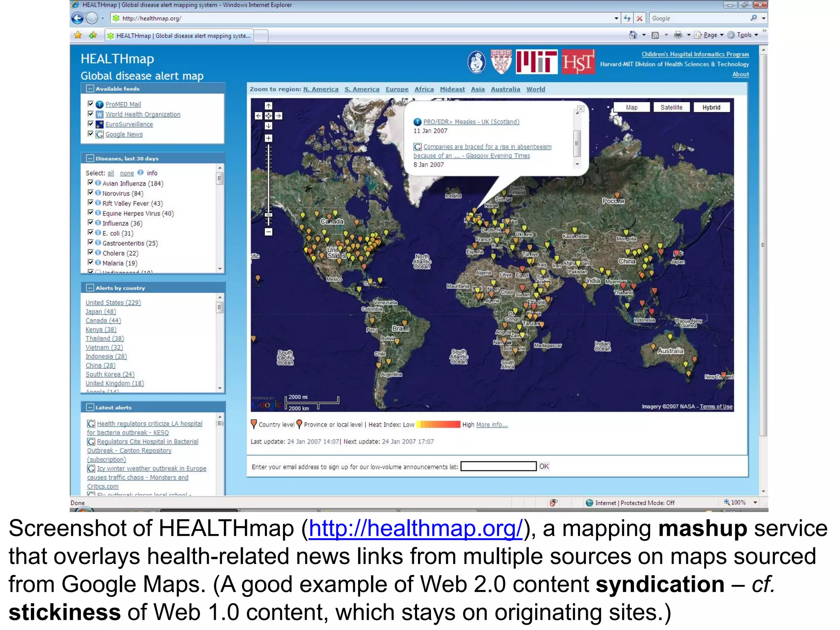Click the Harvard shield logo
The image size is (840, 630).
501,62
